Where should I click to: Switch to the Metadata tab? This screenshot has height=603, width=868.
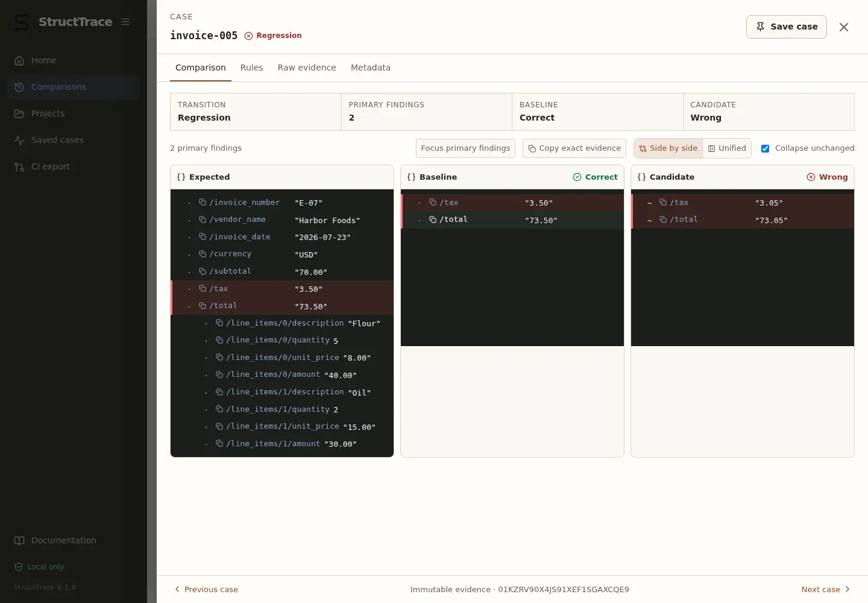click(x=371, y=68)
